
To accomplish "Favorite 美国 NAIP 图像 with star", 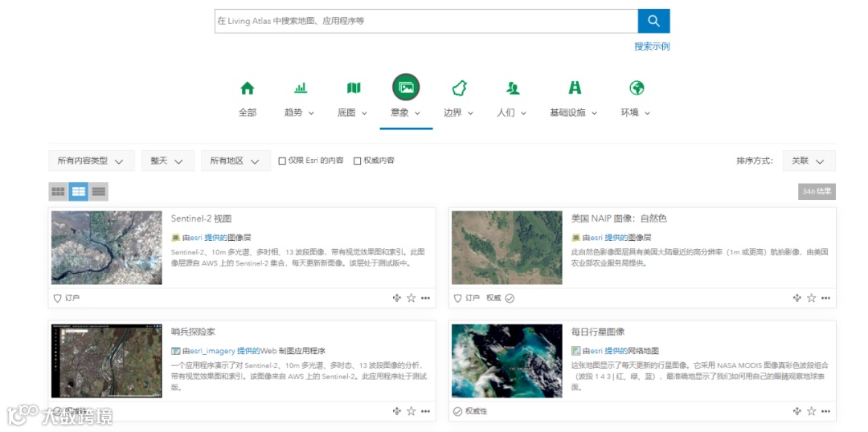I will [812, 298].
